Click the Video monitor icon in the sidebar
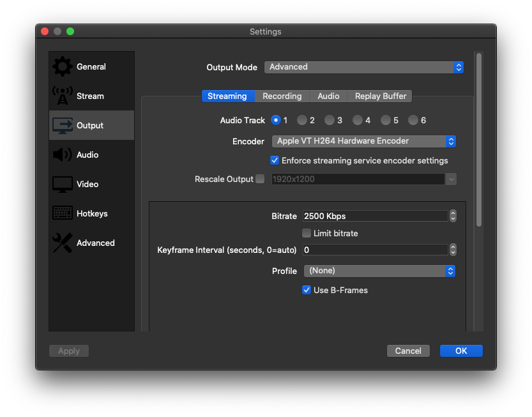This screenshot has width=532, height=417. coord(63,185)
